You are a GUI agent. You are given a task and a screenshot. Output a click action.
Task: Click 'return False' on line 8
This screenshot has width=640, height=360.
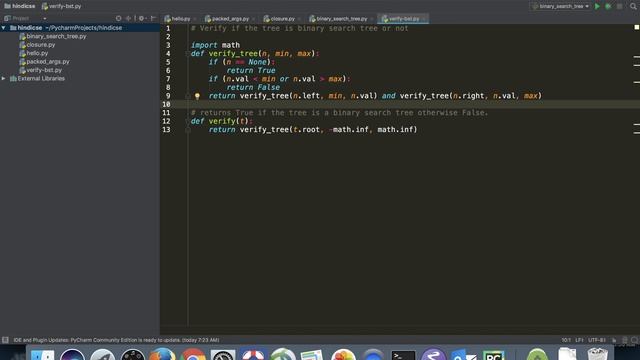(253, 87)
